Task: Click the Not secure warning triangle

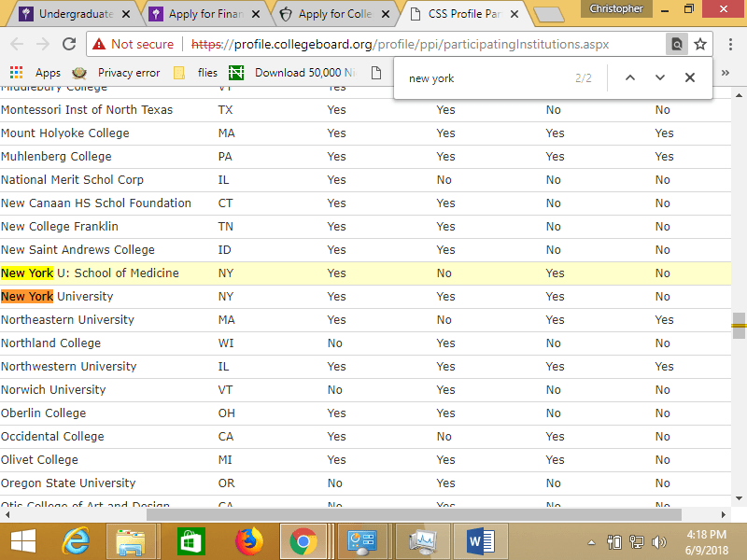Action: pos(99,44)
